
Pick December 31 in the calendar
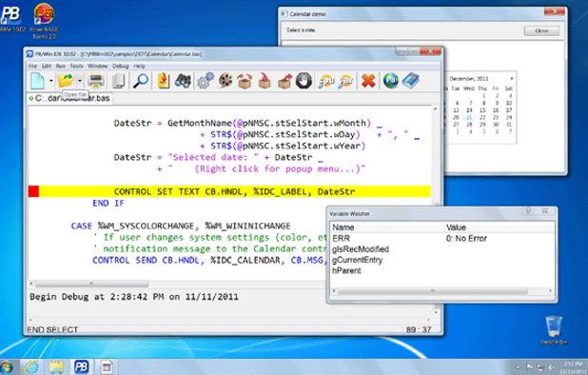pyautogui.click(x=509, y=125)
